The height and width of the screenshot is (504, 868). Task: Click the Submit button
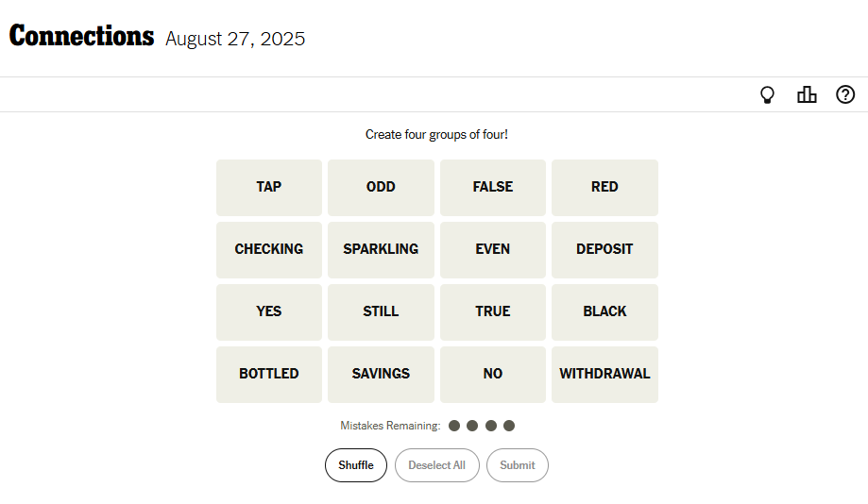tap(517, 465)
